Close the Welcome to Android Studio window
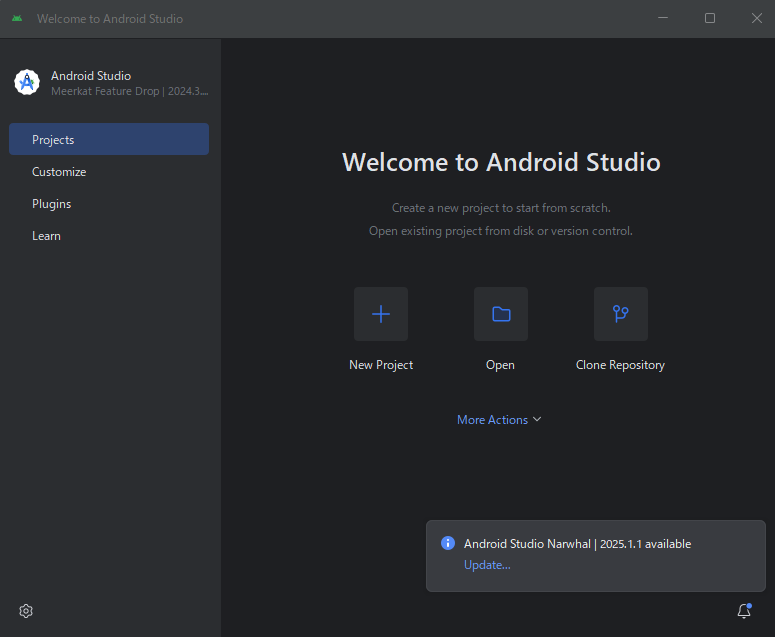The image size is (775, 637). click(757, 18)
